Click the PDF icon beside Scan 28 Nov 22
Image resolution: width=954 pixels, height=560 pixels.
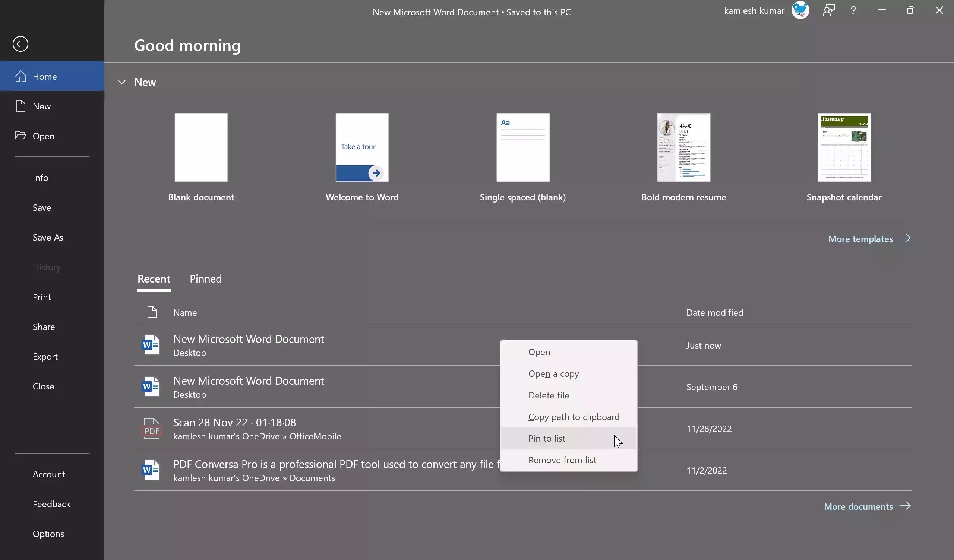point(151,428)
